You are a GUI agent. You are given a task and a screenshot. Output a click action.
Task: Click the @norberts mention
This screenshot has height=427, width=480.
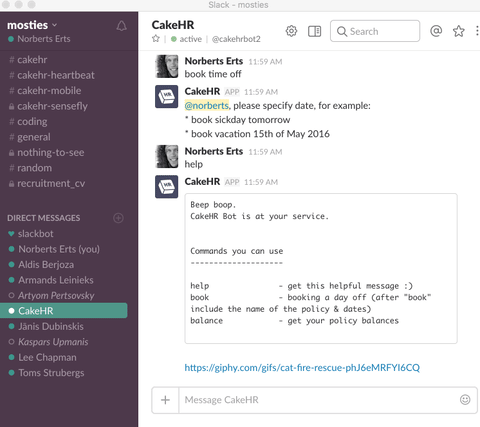coord(207,106)
